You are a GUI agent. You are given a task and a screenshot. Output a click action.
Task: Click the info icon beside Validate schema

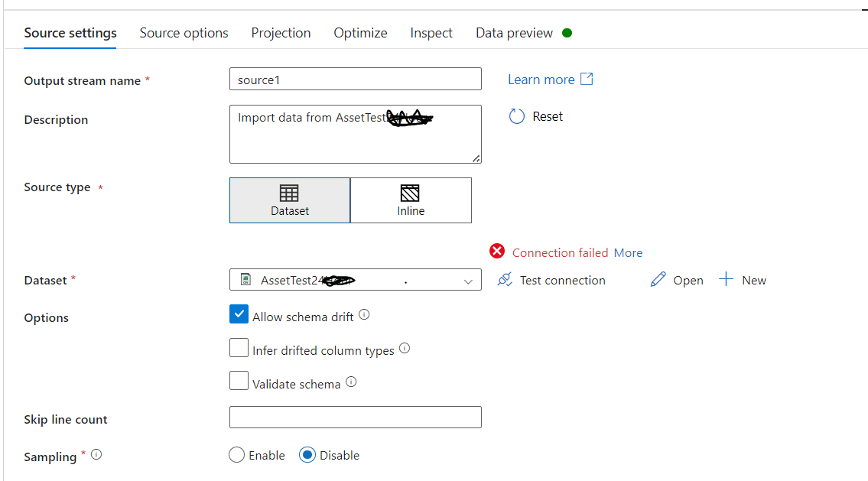click(x=350, y=381)
